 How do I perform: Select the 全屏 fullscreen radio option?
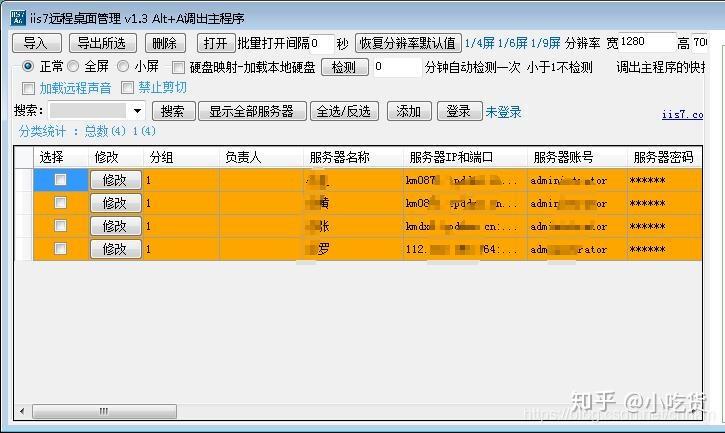pos(73,67)
